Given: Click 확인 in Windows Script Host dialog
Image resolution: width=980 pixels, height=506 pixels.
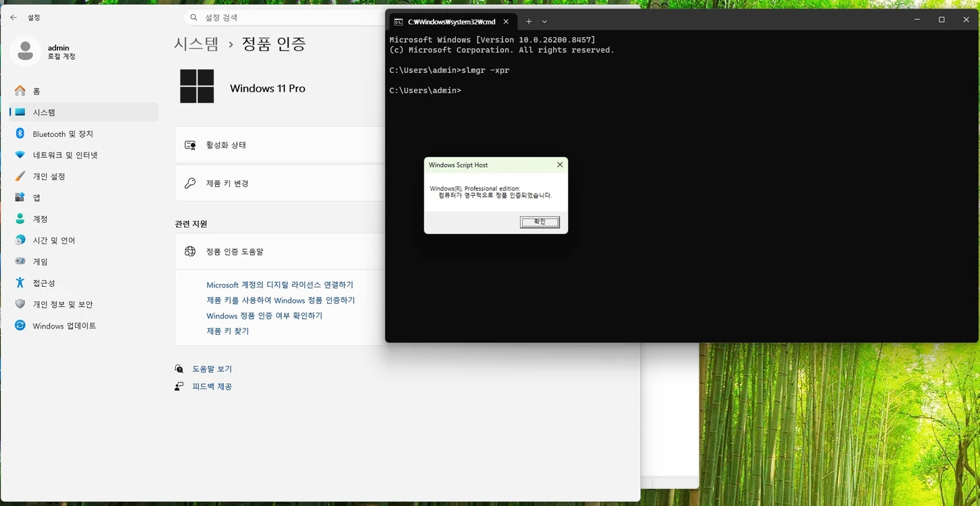Looking at the screenshot, I should [x=540, y=222].
